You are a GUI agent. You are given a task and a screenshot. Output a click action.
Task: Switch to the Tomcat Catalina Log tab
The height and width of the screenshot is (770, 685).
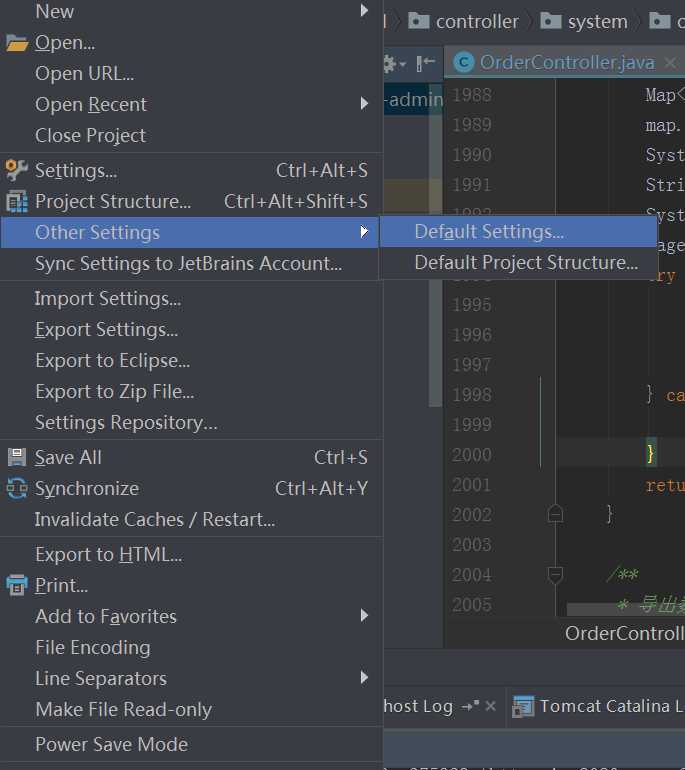pyautogui.click(x=598, y=706)
